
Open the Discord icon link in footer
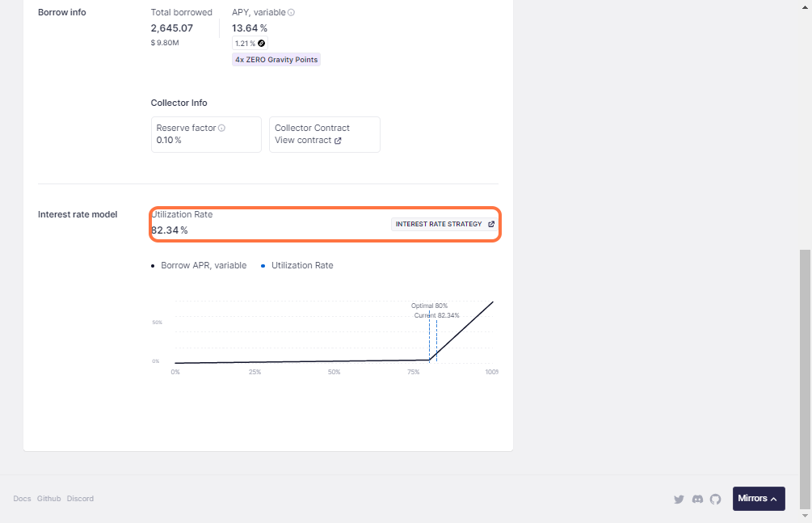(x=697, y=500)
